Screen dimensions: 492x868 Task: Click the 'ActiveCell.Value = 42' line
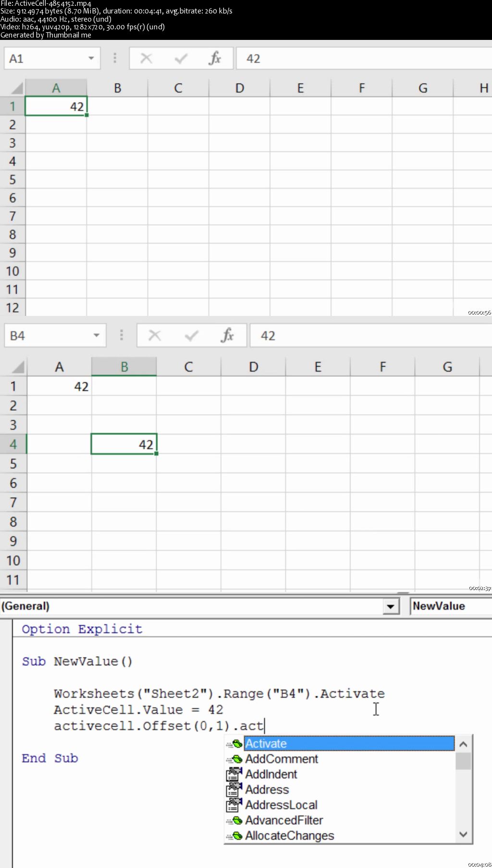pos(138,710)
